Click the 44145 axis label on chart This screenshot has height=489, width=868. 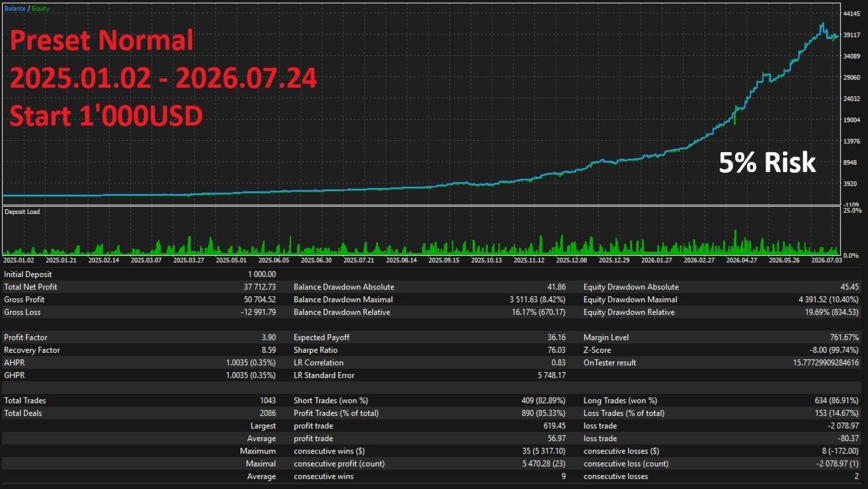point(851,13)
